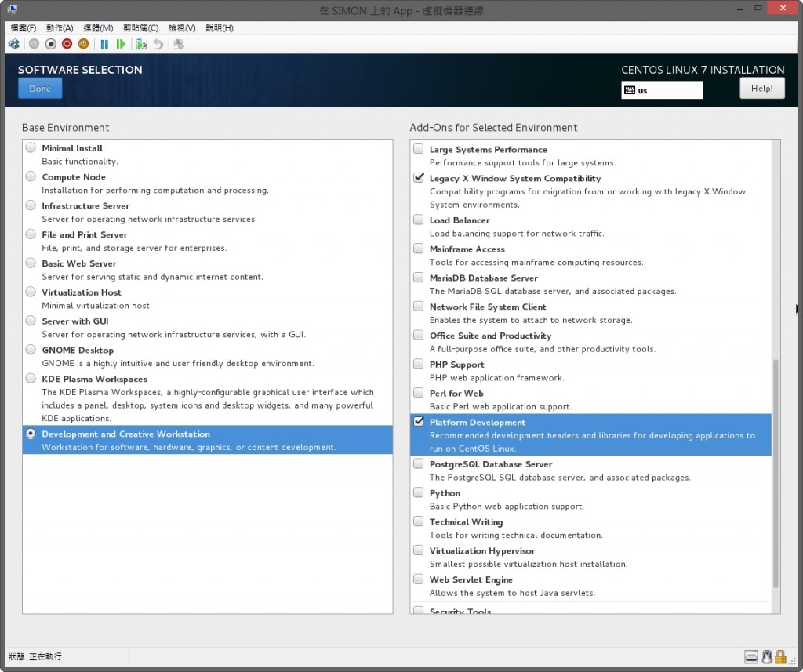Enable MariaDB Database Server add-on
The width and height of the screenshot is (803, 672).
click(x=419, y=277)
